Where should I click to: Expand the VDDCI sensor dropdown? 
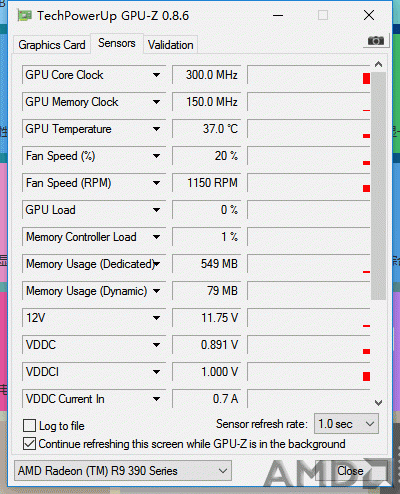[156, 372]
